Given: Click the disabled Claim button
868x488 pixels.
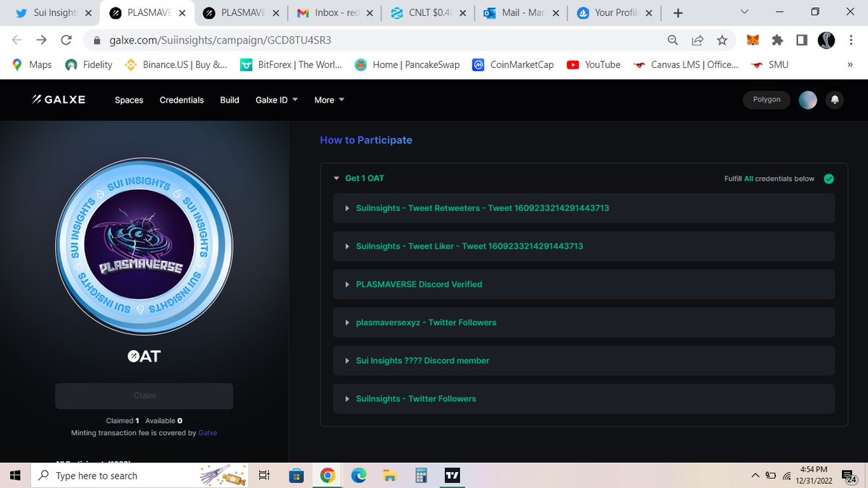Looking at the screenshot, I should pos(144,396).
